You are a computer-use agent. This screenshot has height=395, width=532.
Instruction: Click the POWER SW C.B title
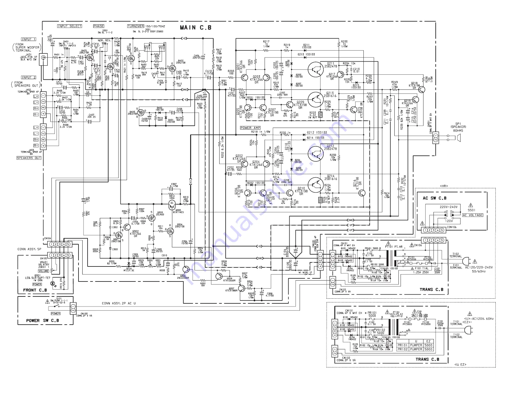pyautogui.click(x=43, y=321)
